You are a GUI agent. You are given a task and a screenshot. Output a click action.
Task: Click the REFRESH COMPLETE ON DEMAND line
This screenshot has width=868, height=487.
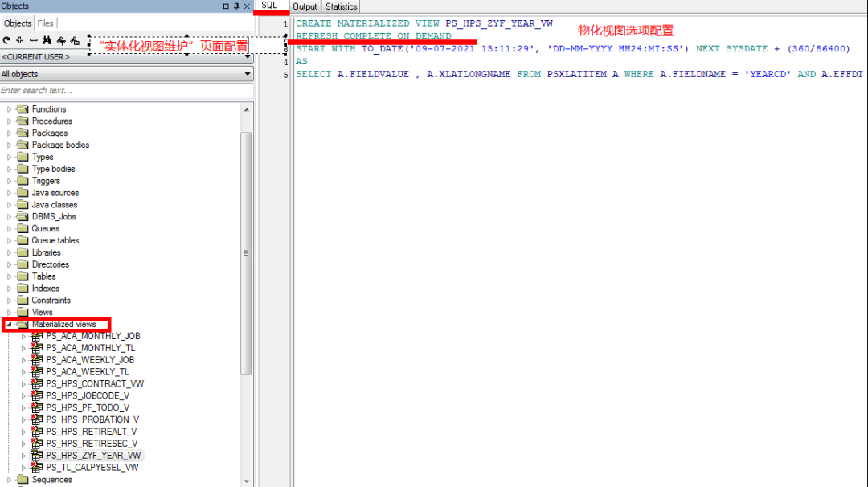(x=374, y=36)
